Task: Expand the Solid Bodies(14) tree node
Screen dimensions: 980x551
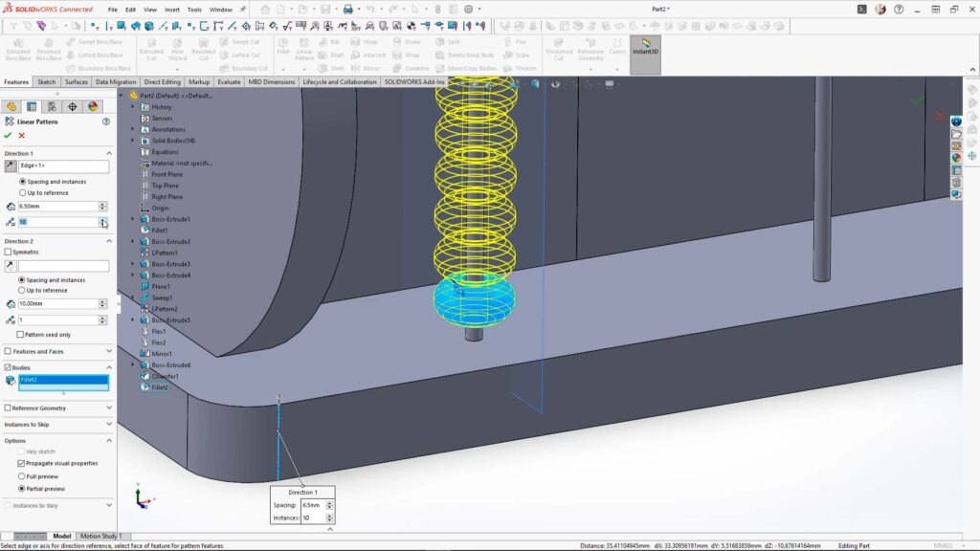Action: (x=134, y=141)
